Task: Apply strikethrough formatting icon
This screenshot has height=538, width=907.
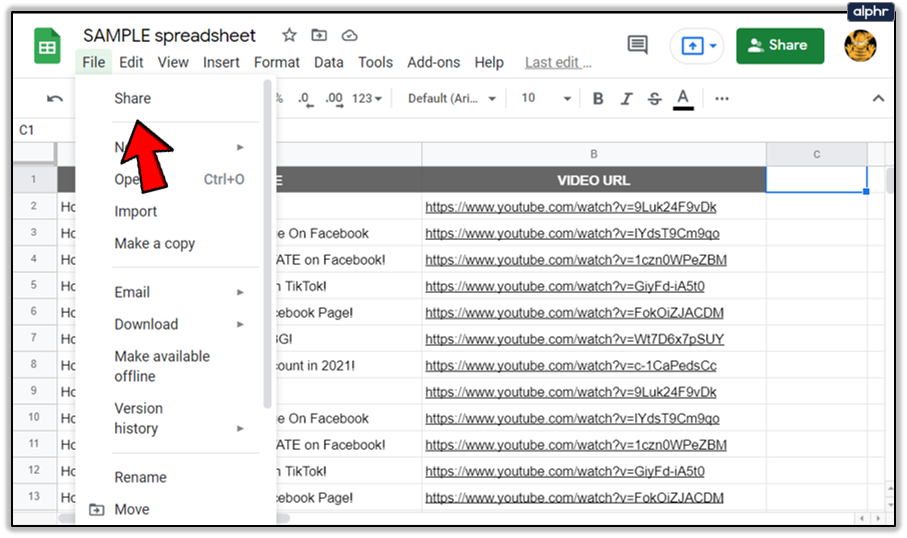Action: (655, 98)
